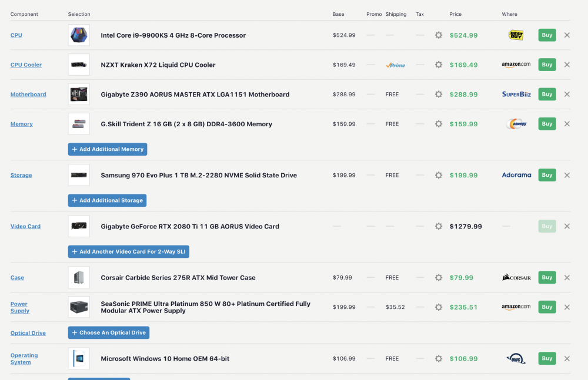Click the Best Buy logo on the CPU row
The width and height of the screenshot is (588, 380).
click(x=516, y=35)
